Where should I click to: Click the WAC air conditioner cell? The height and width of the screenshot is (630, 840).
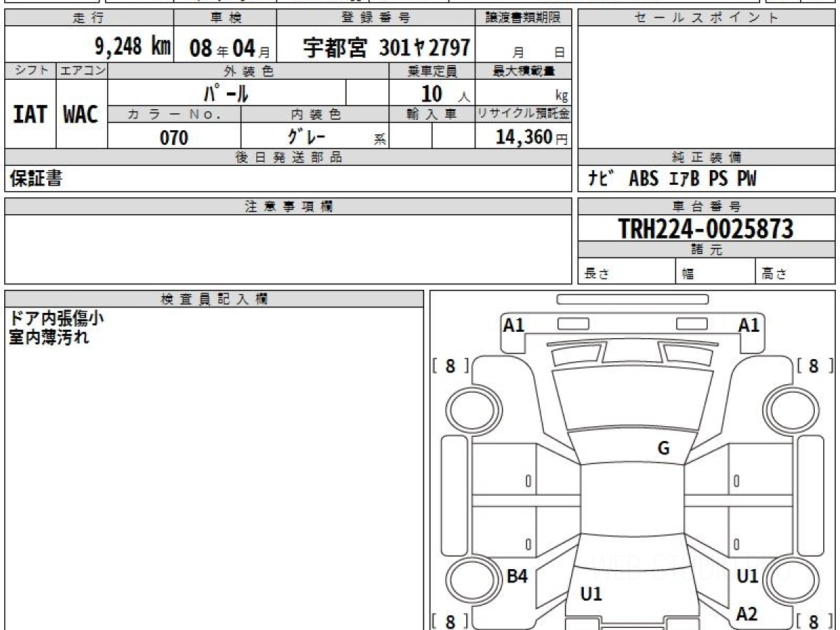pyautogui.click(x=81, y=114)
